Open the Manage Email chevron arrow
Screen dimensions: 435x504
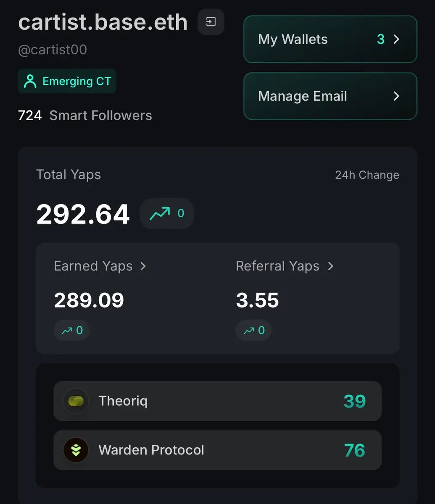pyautogui.click(x=396, y=96)
